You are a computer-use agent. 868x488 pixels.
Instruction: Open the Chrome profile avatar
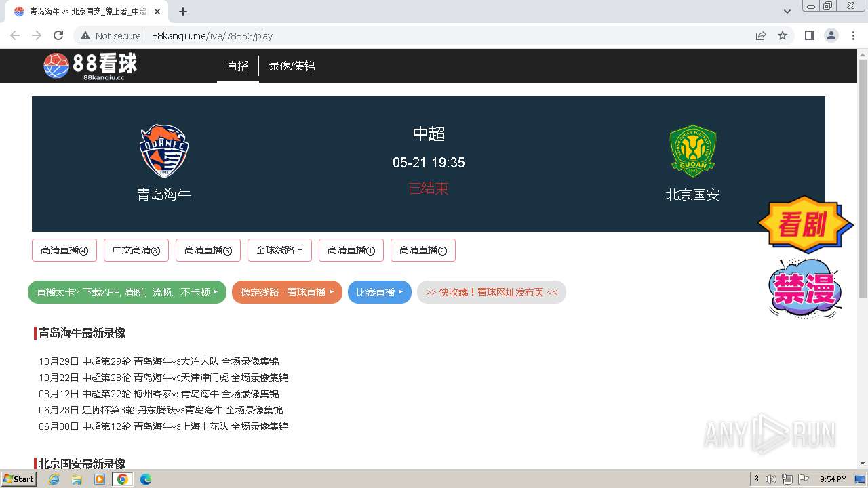[x=831, y=35]
